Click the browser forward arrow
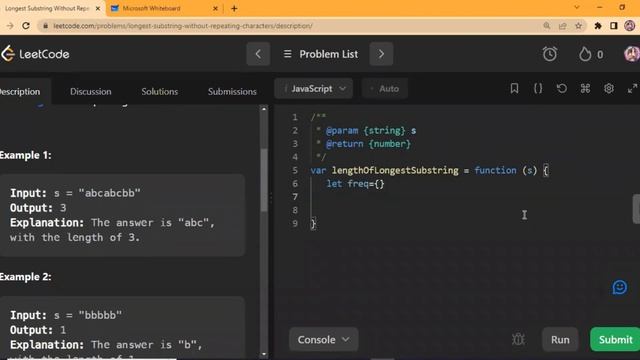 [10, 26]
